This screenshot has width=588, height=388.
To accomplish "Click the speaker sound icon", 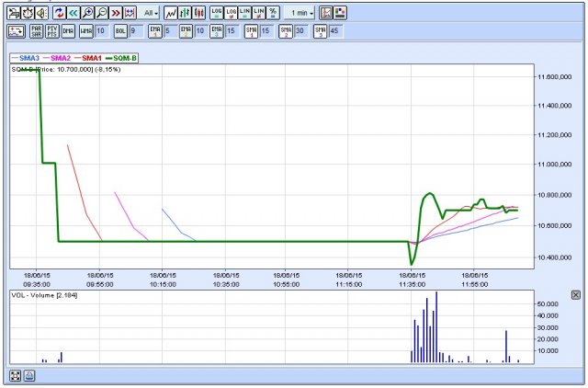I will click(x=43, y=13).
